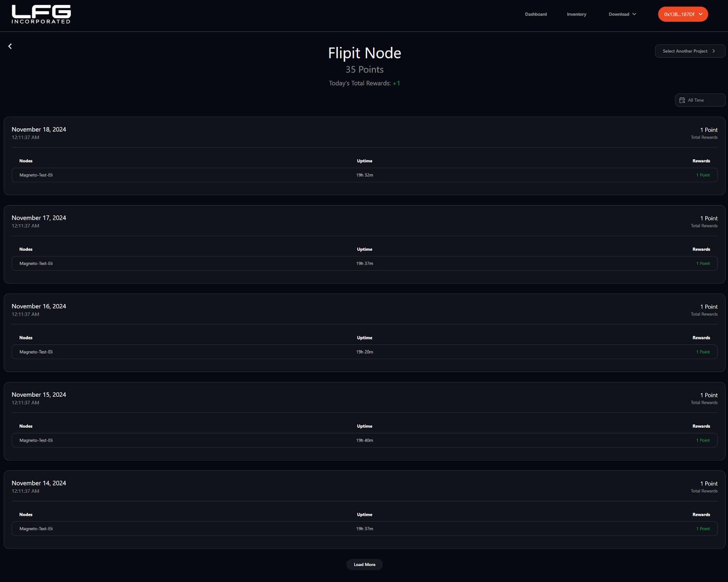Image resolution: width=728 pixels, height=582 pixels.
Task: Click Select Another Project button
Action: 690,51
